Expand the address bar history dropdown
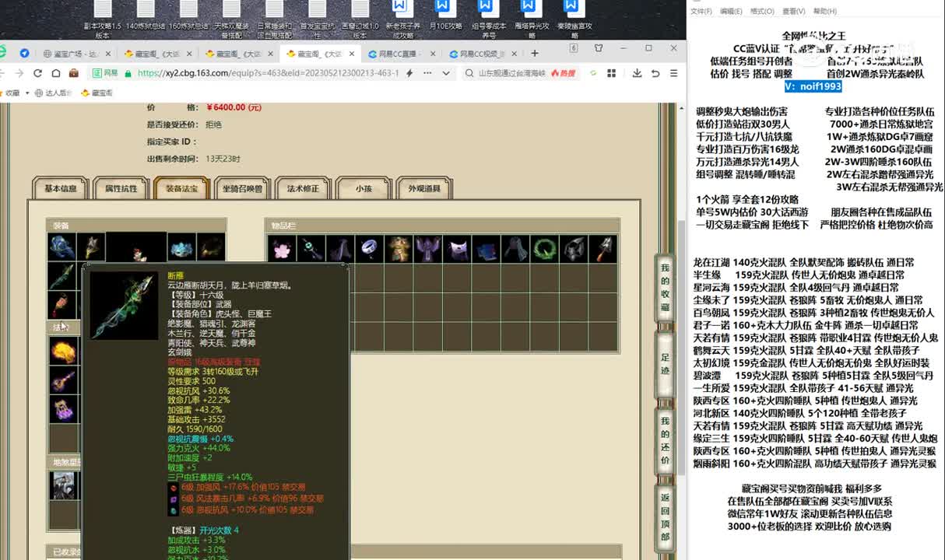 446,73
